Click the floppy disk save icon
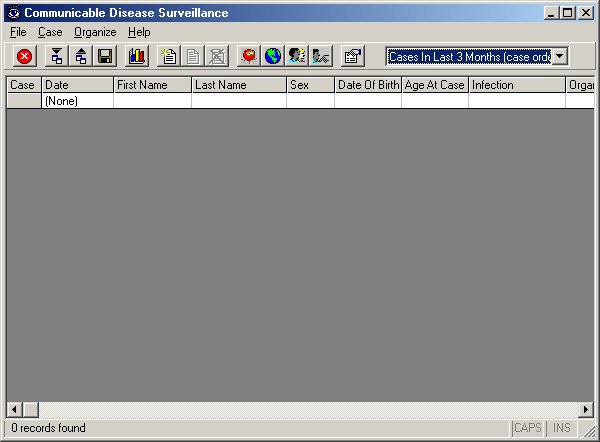This screenshot has height=442, width=600. pyautogui.click(x=105, y=57)
